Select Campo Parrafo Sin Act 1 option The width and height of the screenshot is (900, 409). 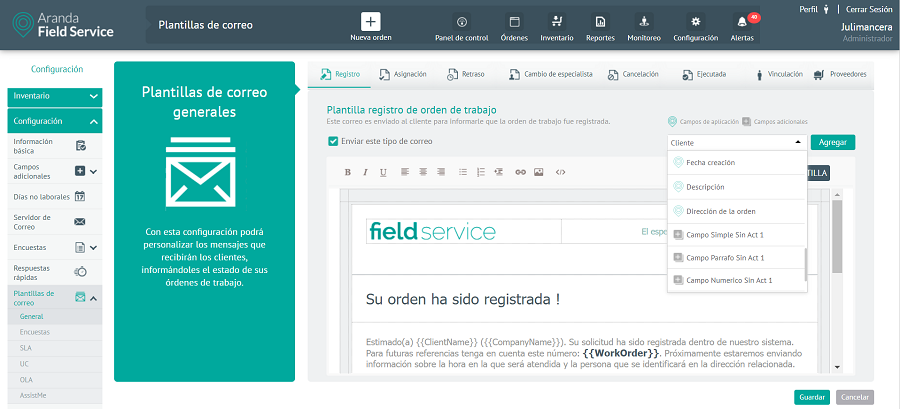(737, 258)
